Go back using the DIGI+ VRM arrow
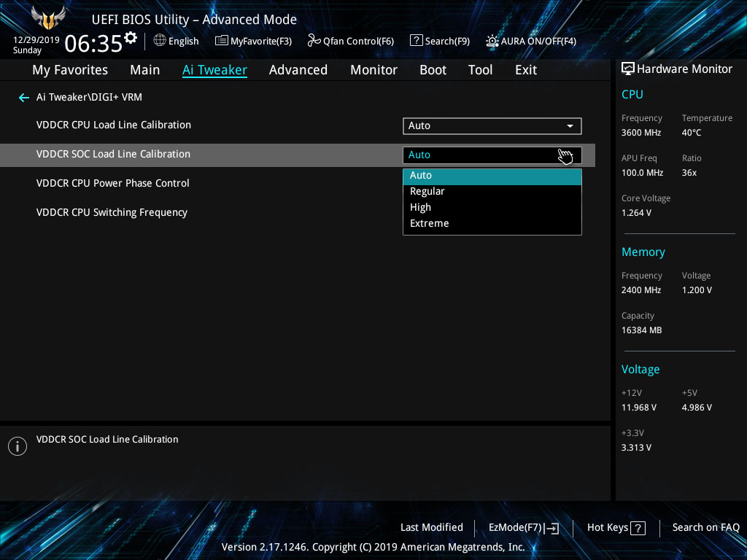The image size is (747, 560). [x=24, y=98]
